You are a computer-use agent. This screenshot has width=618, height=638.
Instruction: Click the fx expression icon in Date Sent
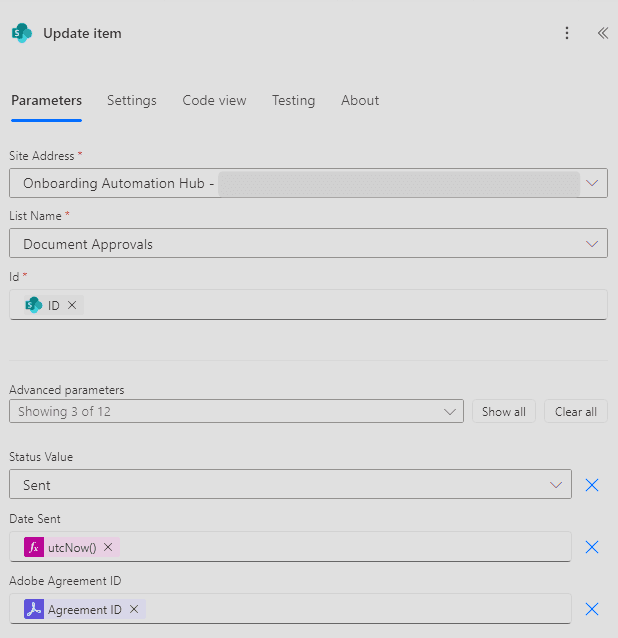pos(34,547)
